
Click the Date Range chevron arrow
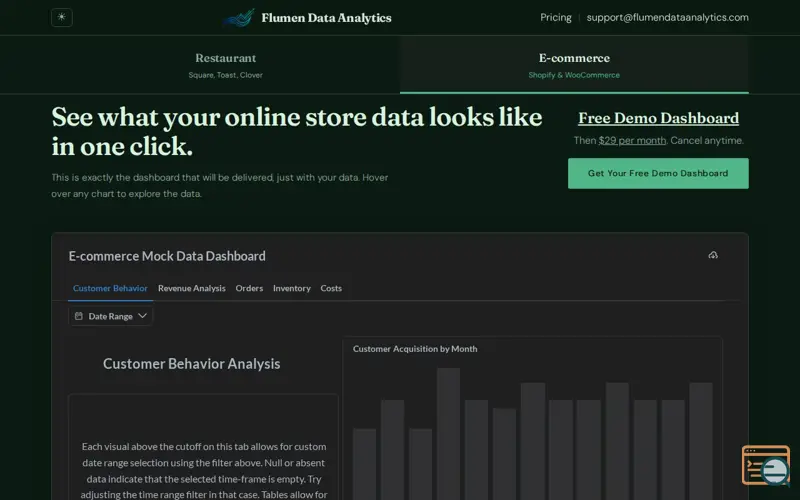click(142, 316)
